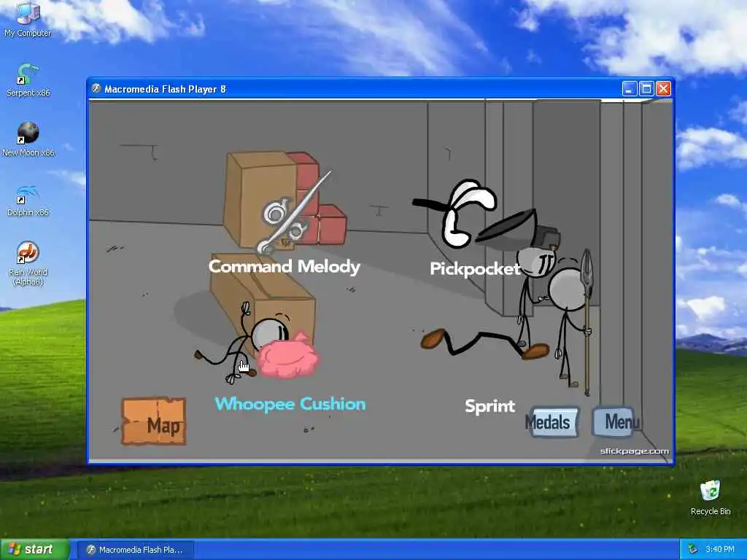Click the Pickpocket label

point(475,269)
